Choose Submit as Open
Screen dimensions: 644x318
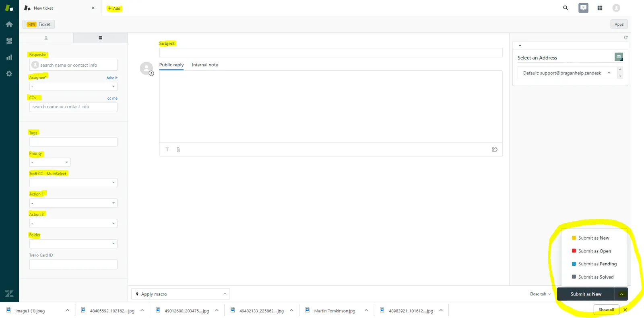pyautogui.click(x=594, y=251)
